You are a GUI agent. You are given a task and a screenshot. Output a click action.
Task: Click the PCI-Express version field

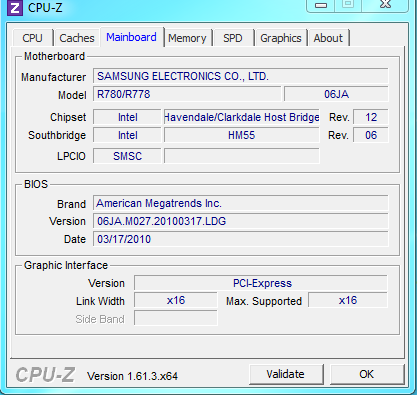point(261,283)
